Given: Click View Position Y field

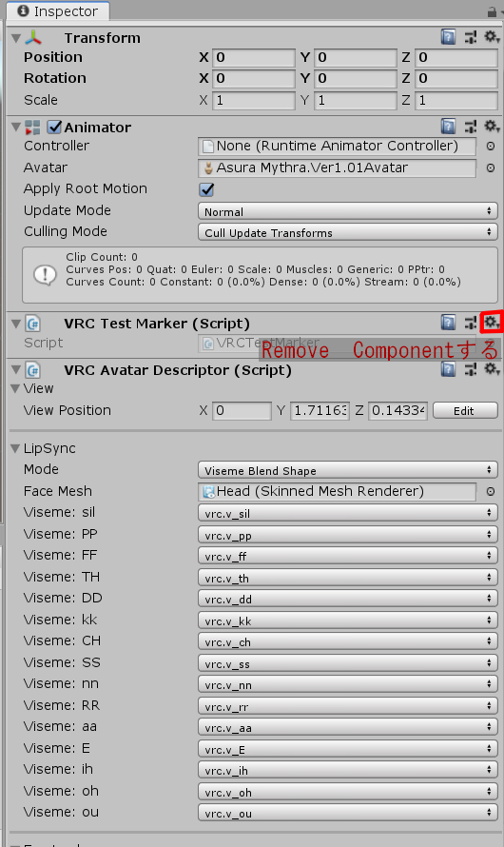Looking at the screenshot, I should coord(320,410).
